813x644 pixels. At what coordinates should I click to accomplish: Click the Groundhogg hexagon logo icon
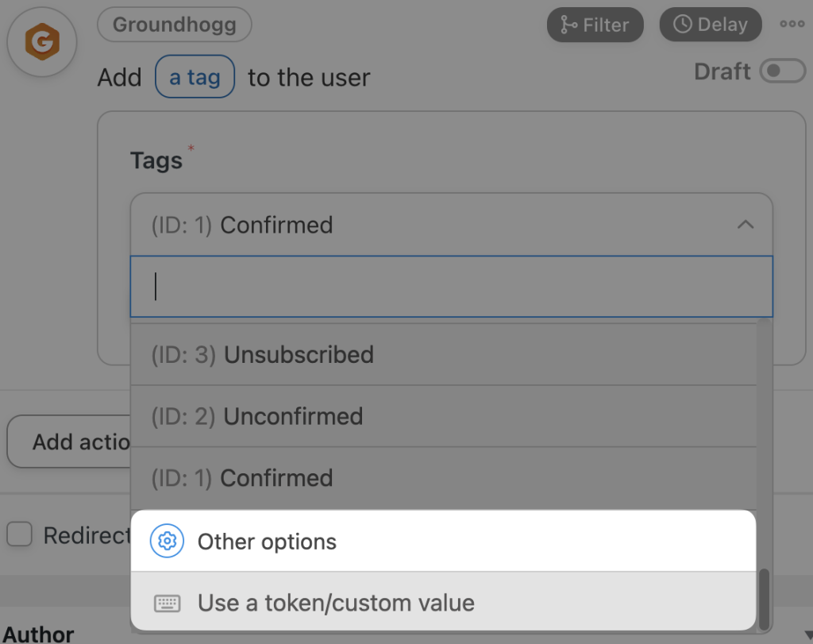click(41, 41)
